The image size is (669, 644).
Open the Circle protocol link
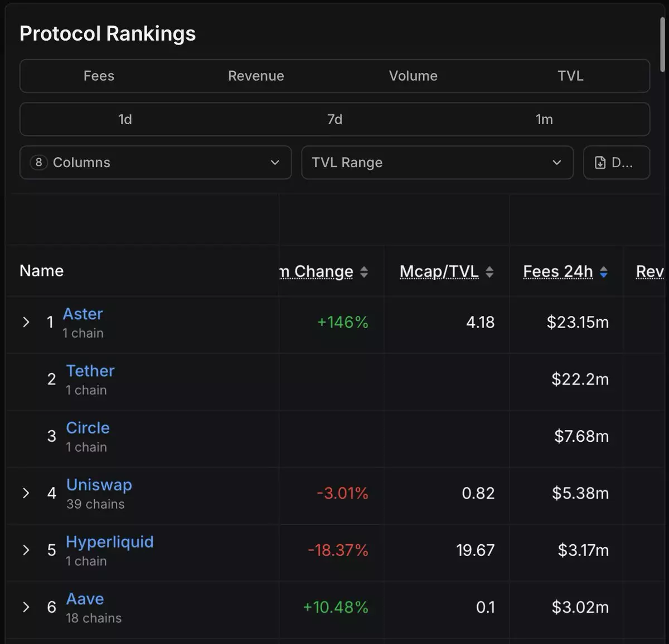click(88, 428)
